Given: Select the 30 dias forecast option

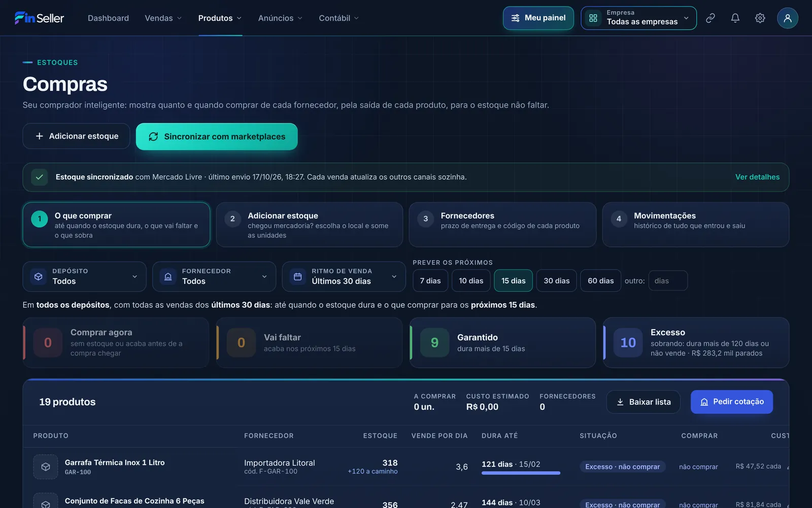Looking at the screenshot, I should point(557,280).
